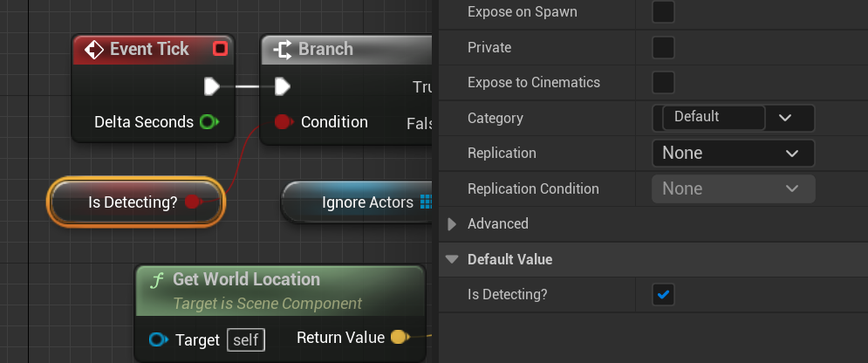This screenshot has height=363, width=868.
Task: Open the Replication dropdown
Action: point(733,154)
